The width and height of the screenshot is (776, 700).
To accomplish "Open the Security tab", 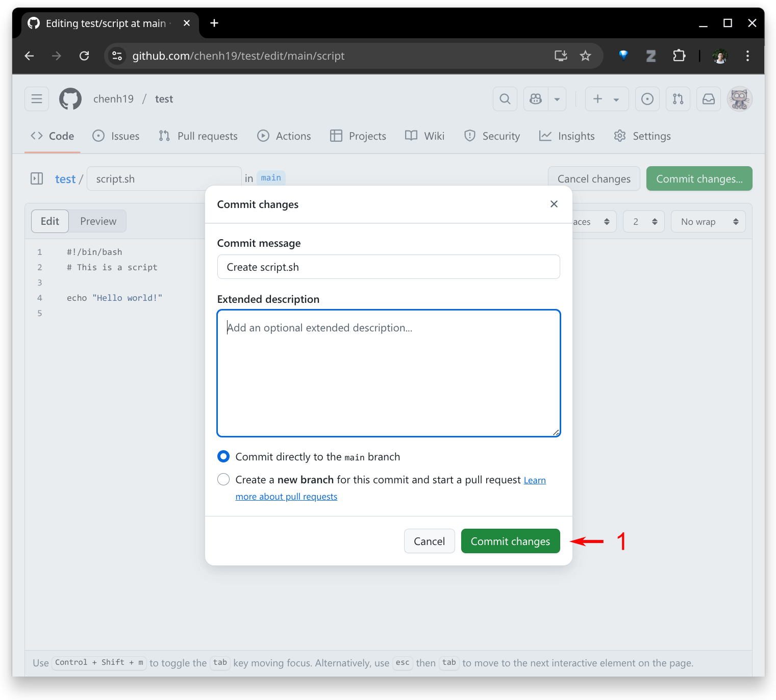I will point(492,136).
